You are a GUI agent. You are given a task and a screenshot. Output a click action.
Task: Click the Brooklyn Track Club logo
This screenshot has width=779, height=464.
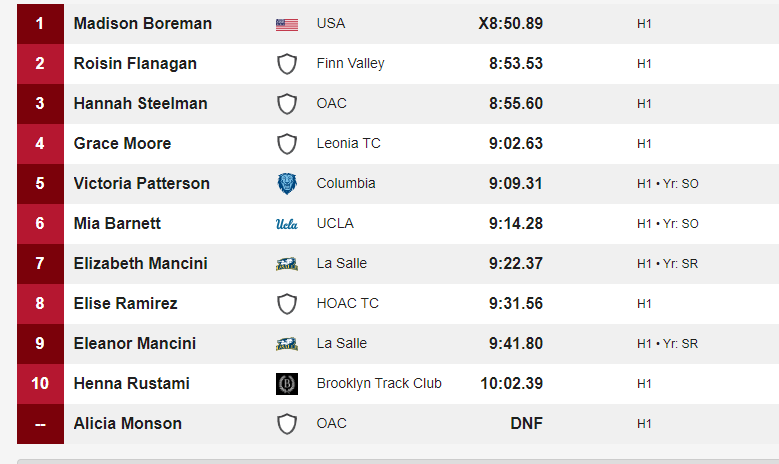[287, 384]
